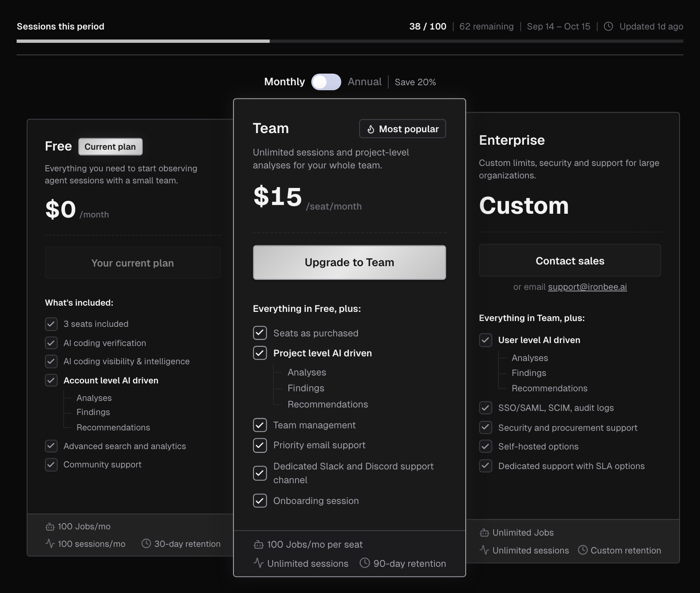Click the Sep 14 – Oct 15 date range
Image resolution: width=700 pixels, height=593 pixels.
(559, 27)
